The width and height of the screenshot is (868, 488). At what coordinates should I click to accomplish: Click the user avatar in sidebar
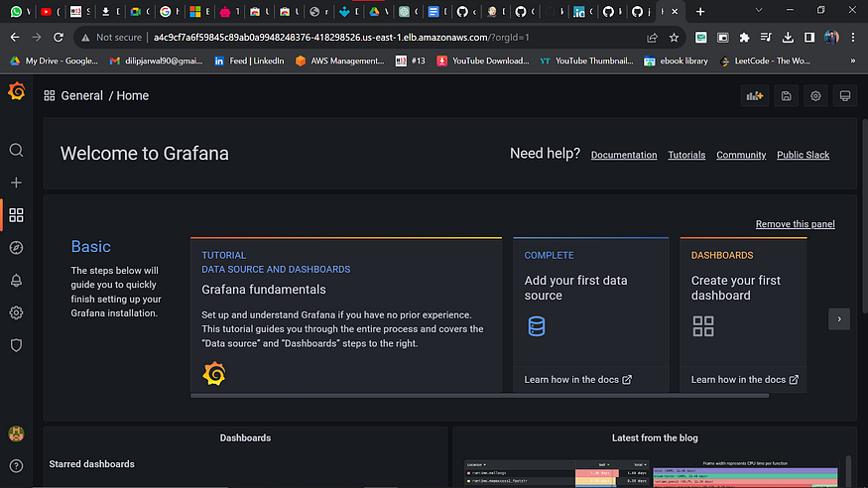click(x=16, y=433)
